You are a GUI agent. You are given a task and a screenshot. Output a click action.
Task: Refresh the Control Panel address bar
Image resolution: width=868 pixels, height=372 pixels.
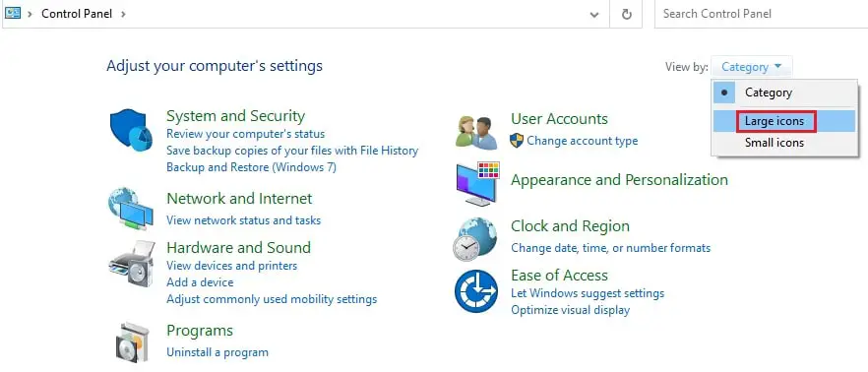point(627,14)
